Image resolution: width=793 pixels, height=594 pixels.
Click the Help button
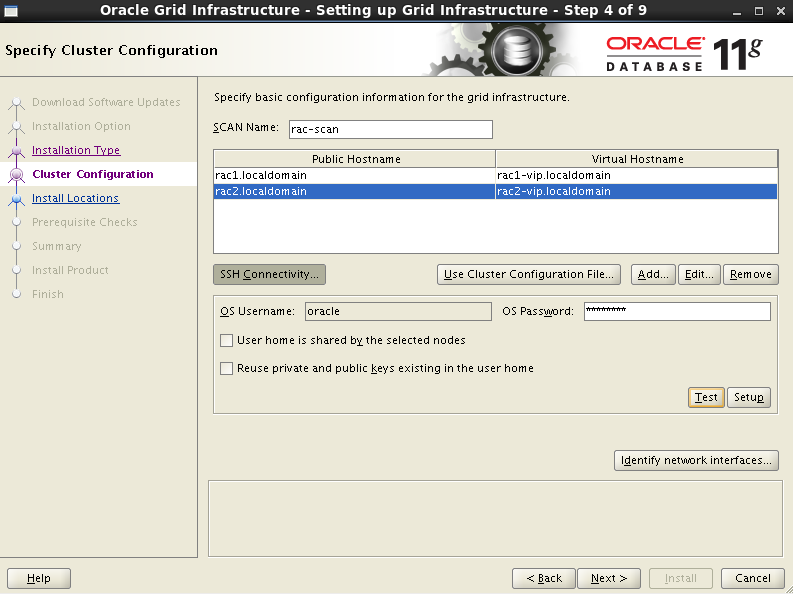[x=39, y=578]
